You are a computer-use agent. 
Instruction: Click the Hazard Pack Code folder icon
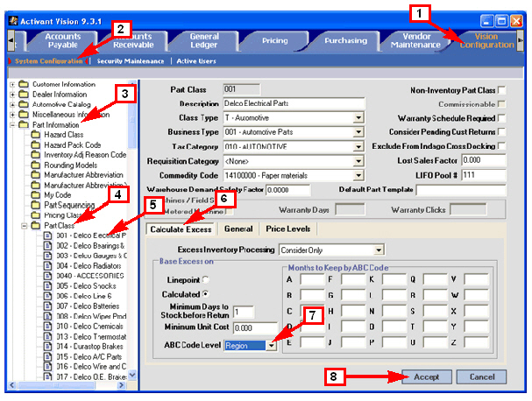(x=36, y=144)
